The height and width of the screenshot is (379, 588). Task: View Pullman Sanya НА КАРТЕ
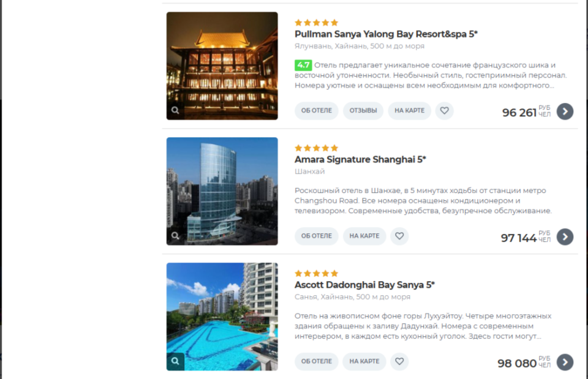click(409, 111)
